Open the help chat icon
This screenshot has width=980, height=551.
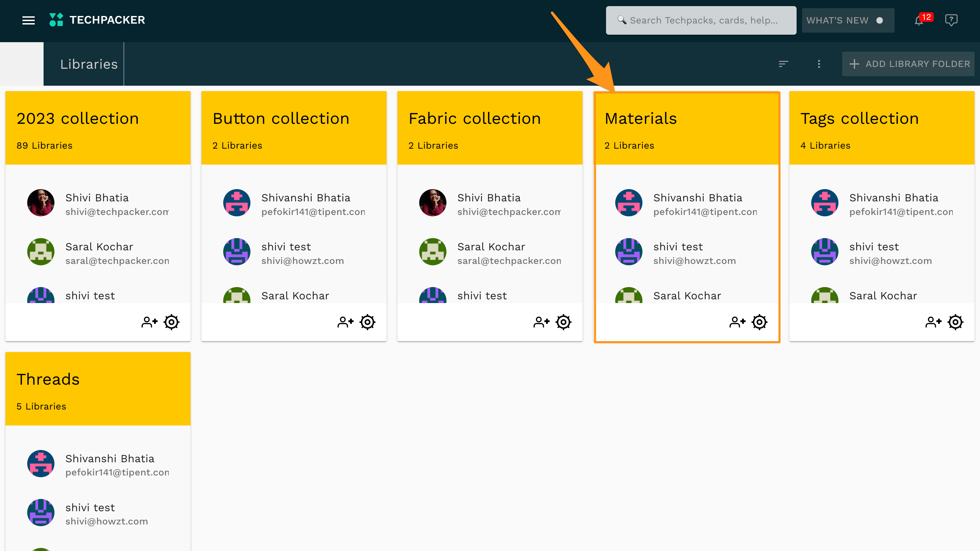click(x=951, y=20)
